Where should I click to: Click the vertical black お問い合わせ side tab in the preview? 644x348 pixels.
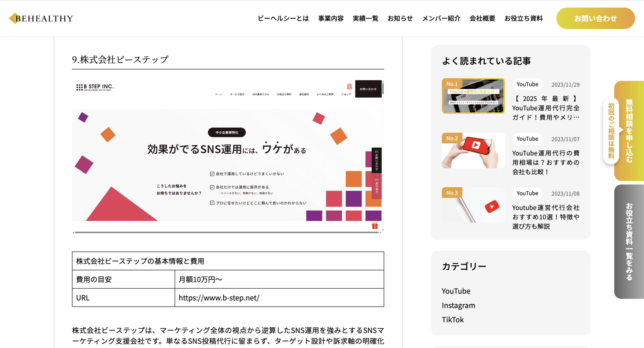(377, 160)
